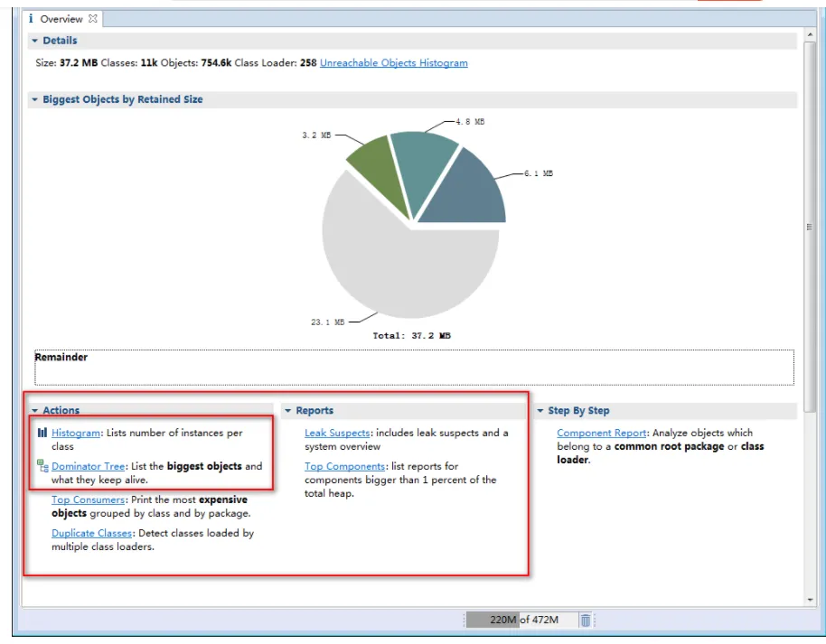Click the 'Objects: 754.6k' value
The width and height of the screenshot is (826, 644).
click(x=196, y=62)
